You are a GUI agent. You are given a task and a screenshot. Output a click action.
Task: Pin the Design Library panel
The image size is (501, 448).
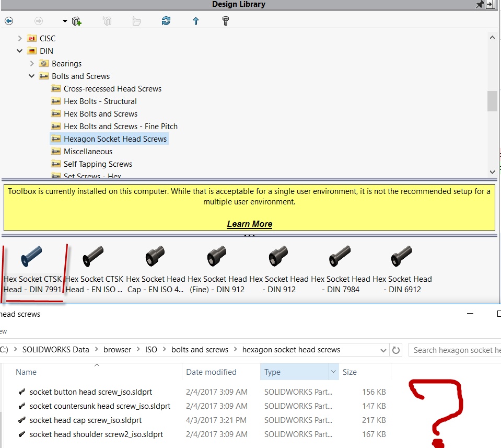tap(480, 4)
